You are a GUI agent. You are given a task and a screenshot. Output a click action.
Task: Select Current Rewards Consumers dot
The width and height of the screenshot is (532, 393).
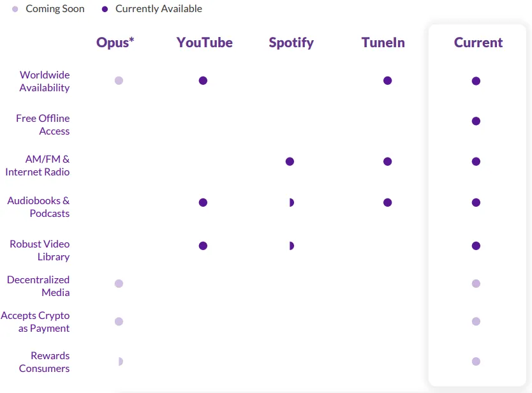[476, 361]
